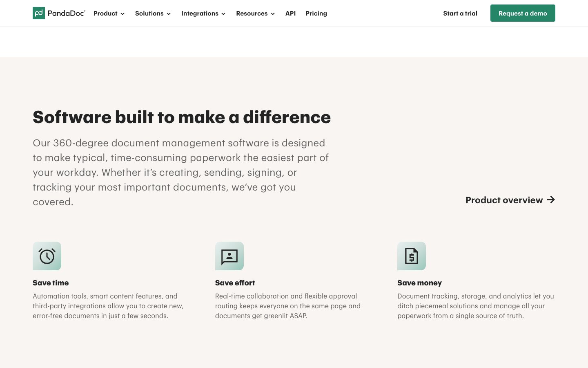Expand the Product dropdown chevron
This screenshot has width=588, height=368.
122,14
